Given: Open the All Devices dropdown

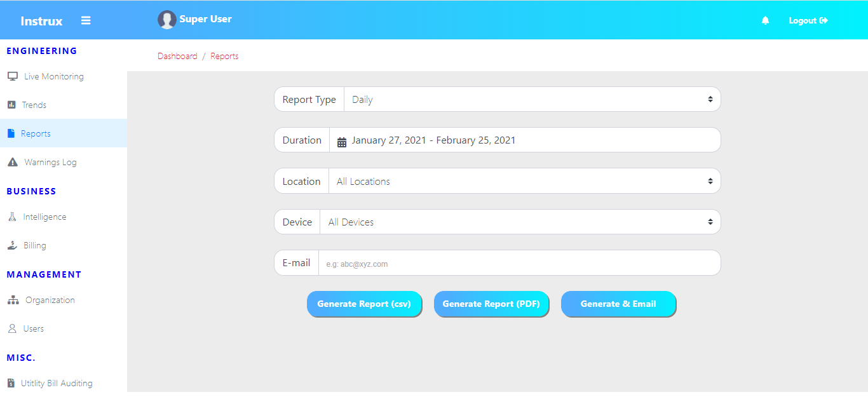Looking at the screenshot, I should (x=519, y=222).
